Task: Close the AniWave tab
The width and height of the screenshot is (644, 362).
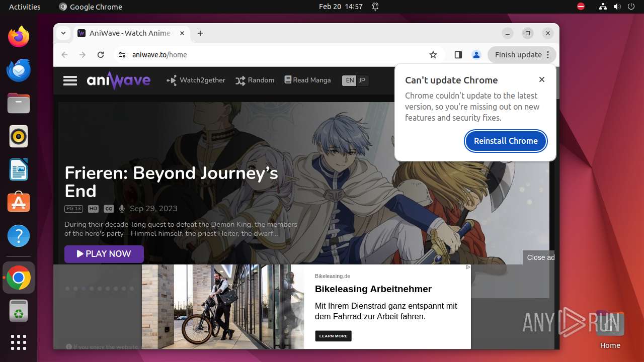Action: tap(182, 33)
